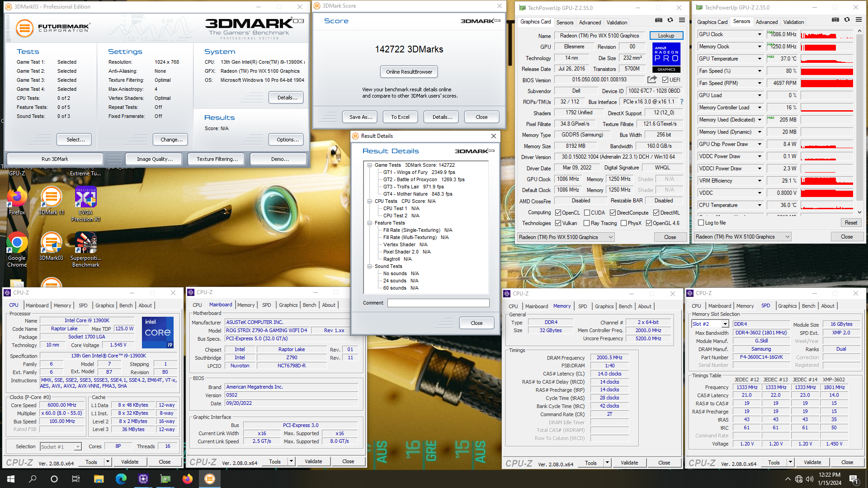This screenshot has width=868, height=488.
Task: Open 3DMark03 desktop shortcut
Action: pyautogui.click(x=51, y=247)
